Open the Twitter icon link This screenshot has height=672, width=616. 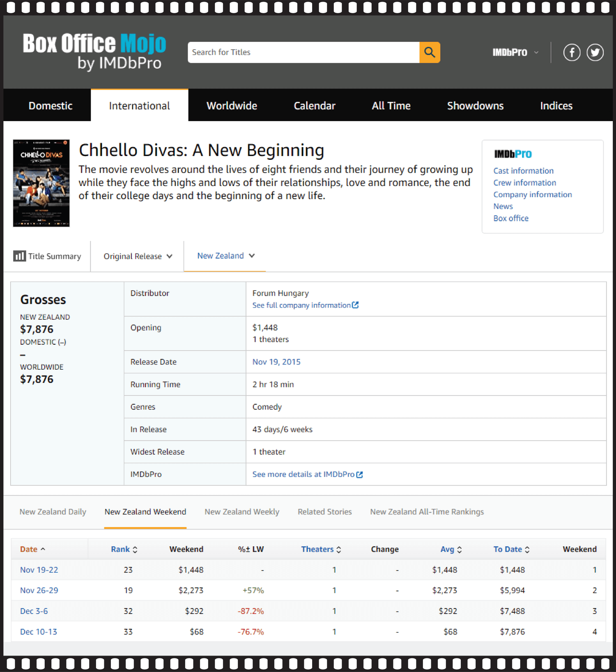[595, 52]
